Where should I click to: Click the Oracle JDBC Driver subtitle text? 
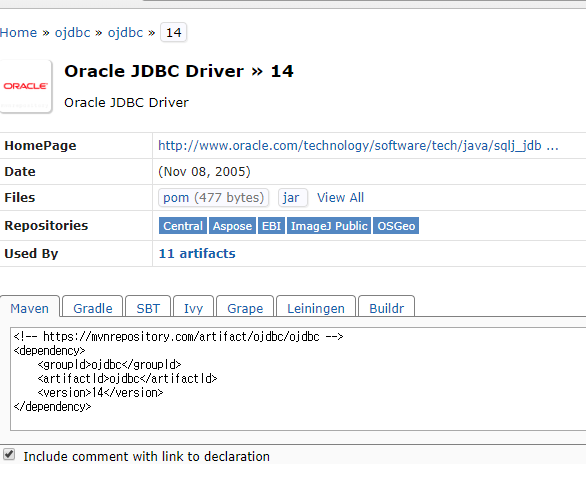point(126,102)
